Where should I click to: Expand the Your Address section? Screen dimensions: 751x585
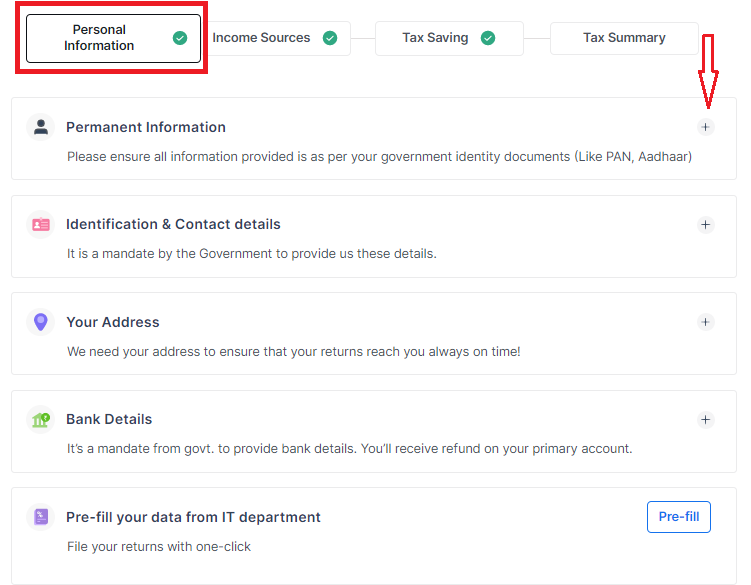(x=705, y=322)
